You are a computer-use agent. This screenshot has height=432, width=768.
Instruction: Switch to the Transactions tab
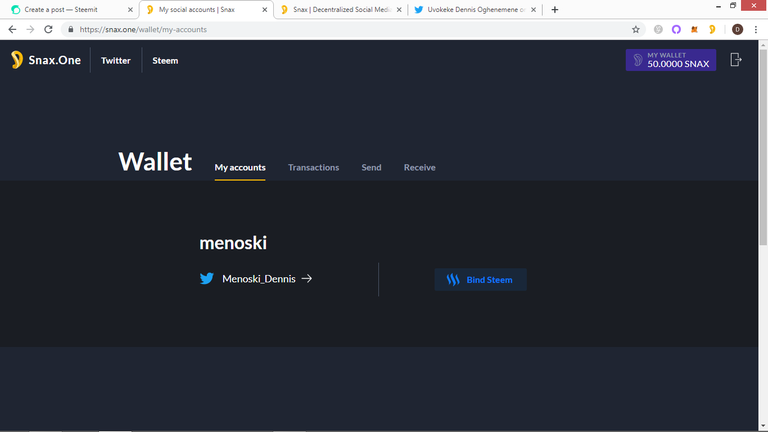[x=313, y=168]
